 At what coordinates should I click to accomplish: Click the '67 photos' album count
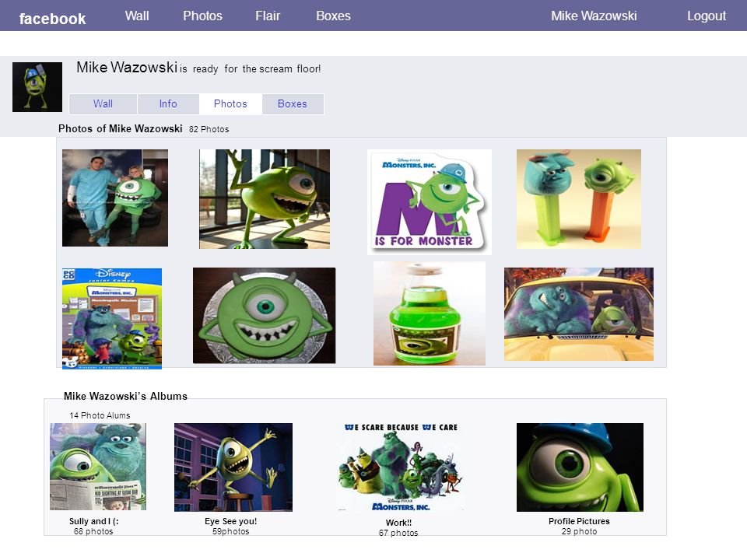pos(398,533)
